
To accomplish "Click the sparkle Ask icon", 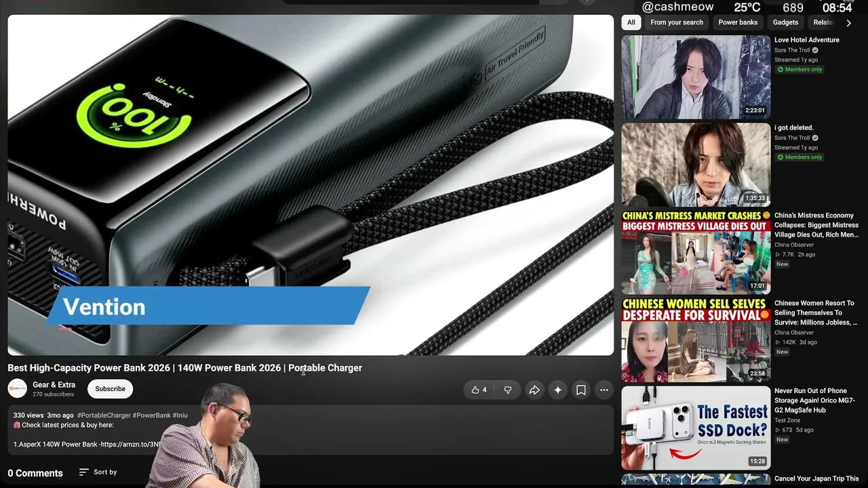I will (557, 390).
